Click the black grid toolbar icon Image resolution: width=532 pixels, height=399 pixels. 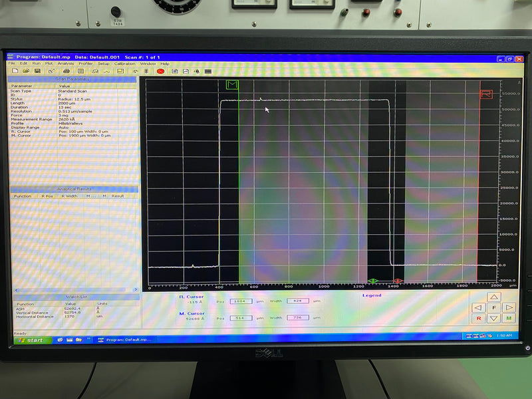pyautogui.click(x=208, y=71)
